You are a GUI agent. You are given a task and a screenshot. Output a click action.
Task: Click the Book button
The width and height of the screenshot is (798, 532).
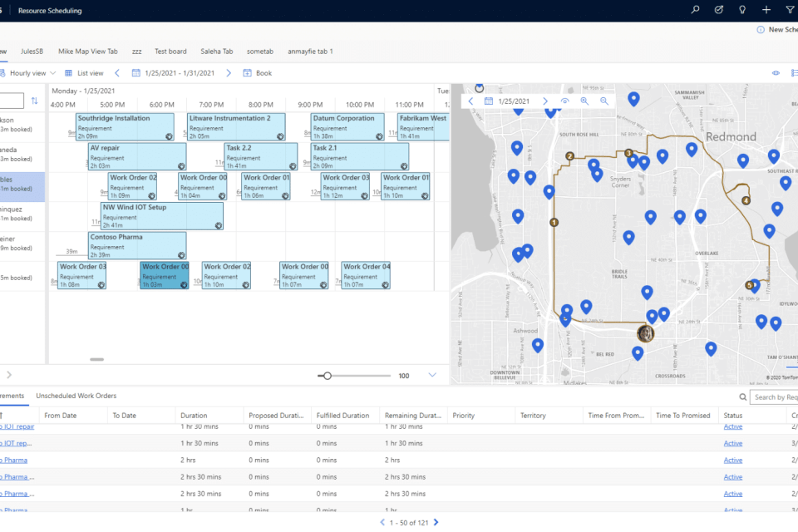(258, 73)
